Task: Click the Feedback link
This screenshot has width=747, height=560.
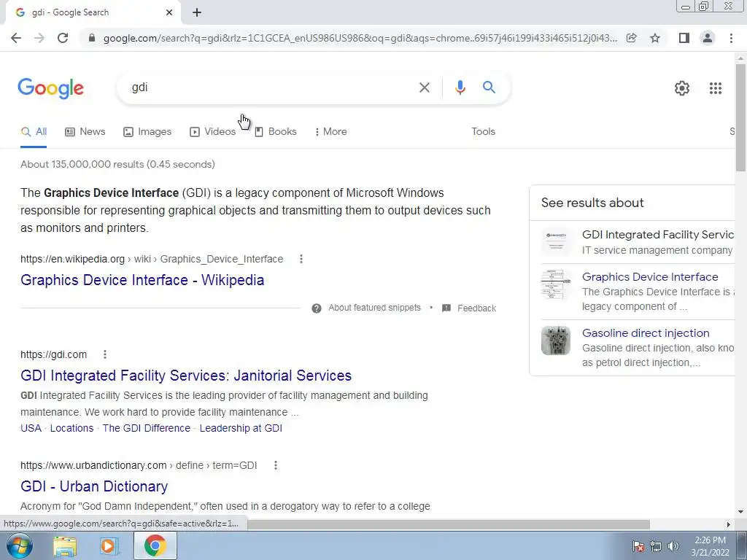Action: (477, 308)
